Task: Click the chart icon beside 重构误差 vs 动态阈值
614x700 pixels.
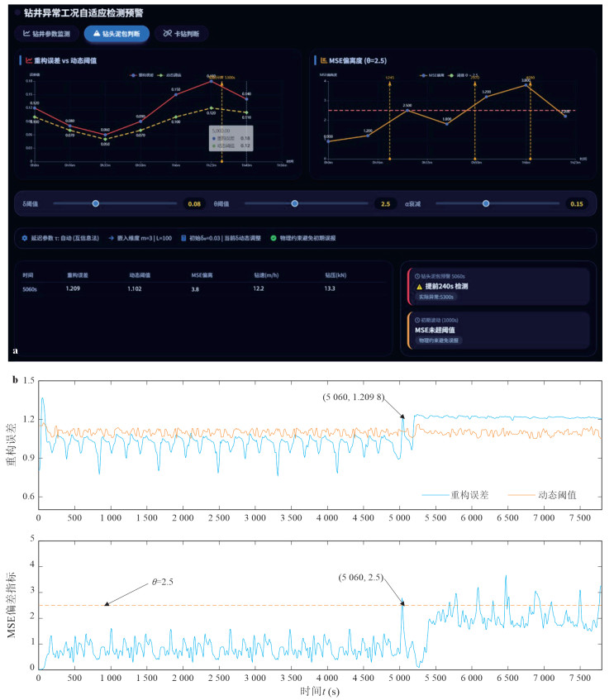Action: (29, 60)
